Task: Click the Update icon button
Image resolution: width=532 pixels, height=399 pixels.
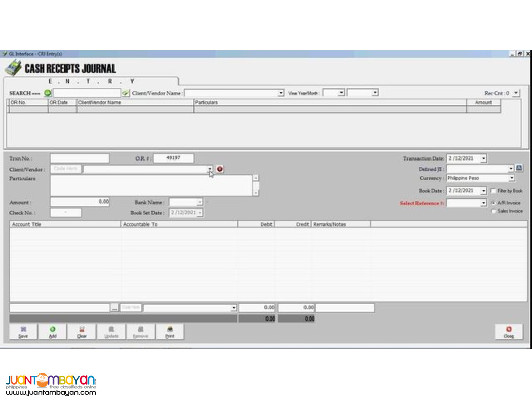Action: (x=111, y=332)
